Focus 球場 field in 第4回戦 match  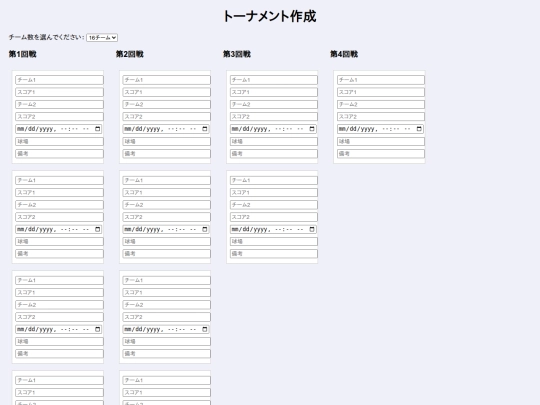point(381,142)
